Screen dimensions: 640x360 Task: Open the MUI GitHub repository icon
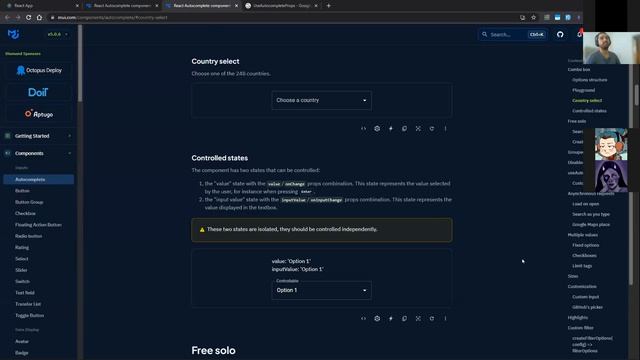click(560, 35)
